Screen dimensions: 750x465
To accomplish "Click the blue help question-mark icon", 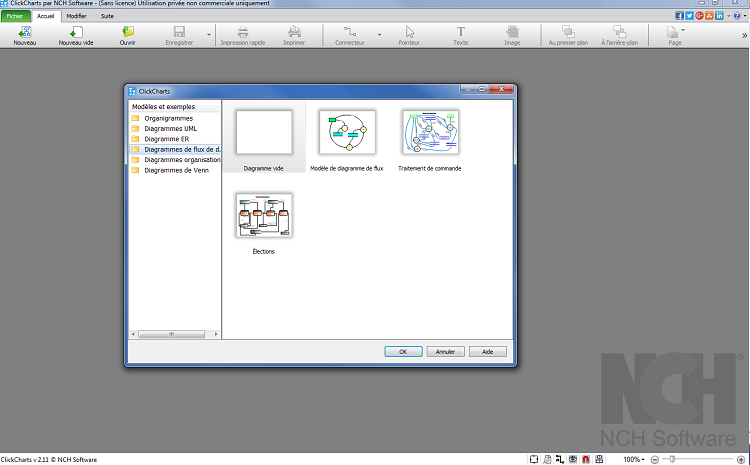I will [x=737, y=16].
